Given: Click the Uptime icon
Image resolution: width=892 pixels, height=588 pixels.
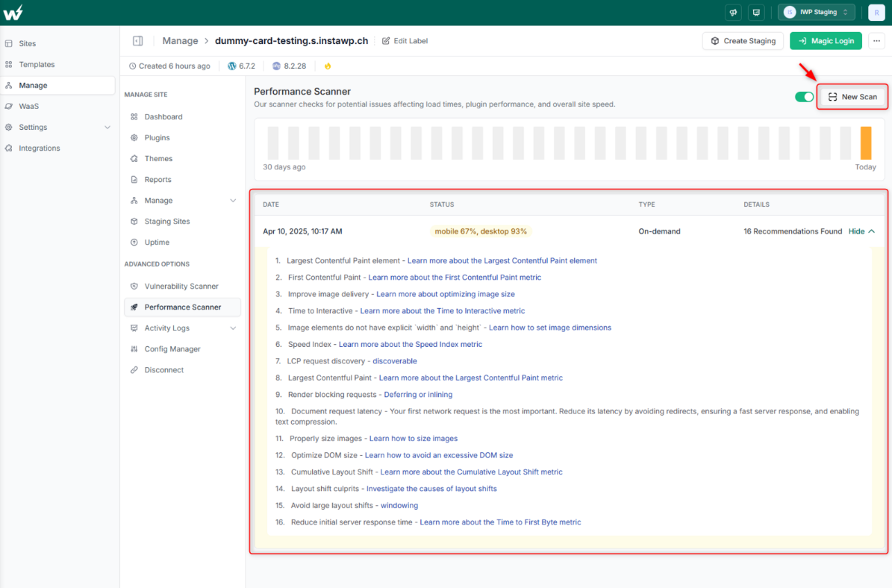Looking at the screenshot, I should (134, 243).
